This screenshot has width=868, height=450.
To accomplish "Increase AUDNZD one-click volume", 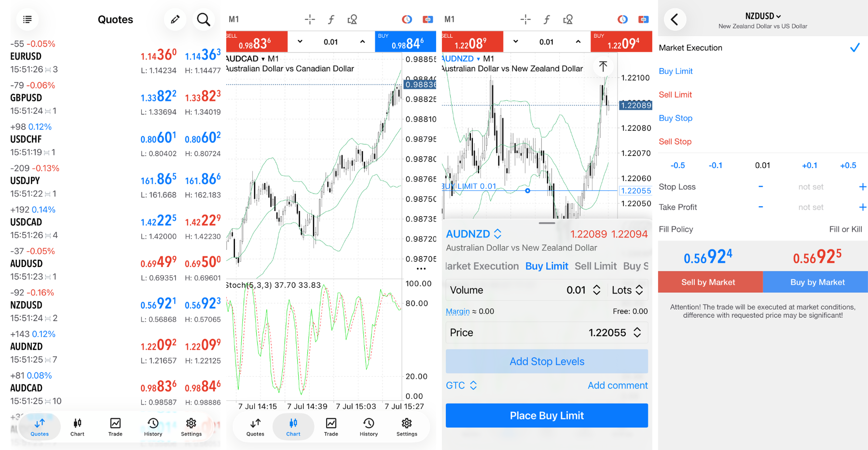I will pos(578,42).
